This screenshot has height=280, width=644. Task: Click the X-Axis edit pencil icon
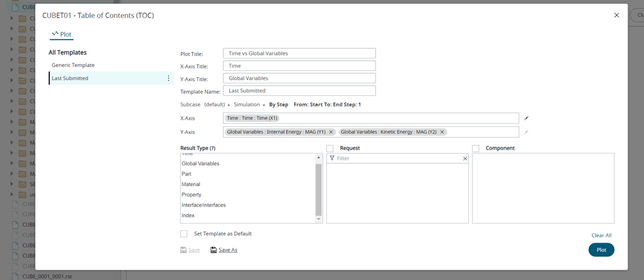coord(526,118)
